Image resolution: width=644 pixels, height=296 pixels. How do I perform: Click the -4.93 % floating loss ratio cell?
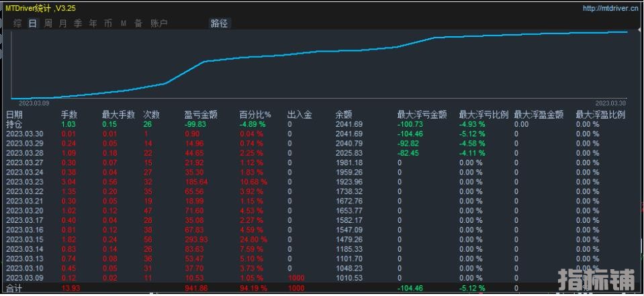472,124
